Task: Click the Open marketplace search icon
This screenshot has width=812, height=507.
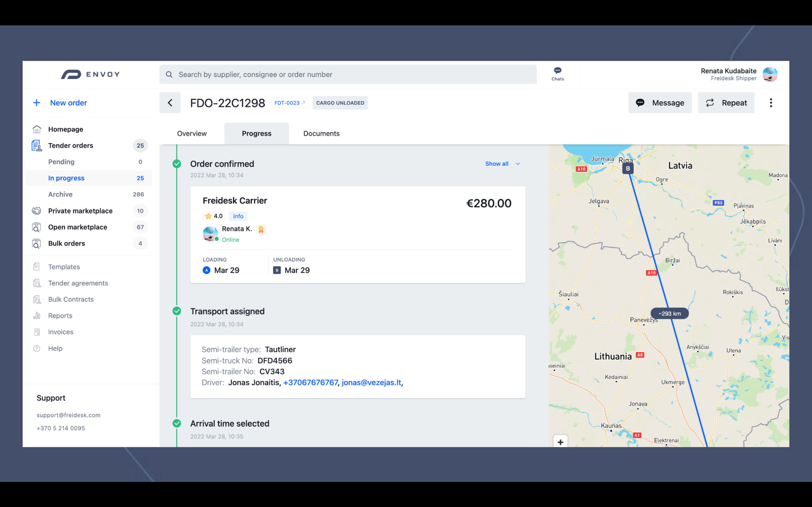Action: (x=37, y=227)
